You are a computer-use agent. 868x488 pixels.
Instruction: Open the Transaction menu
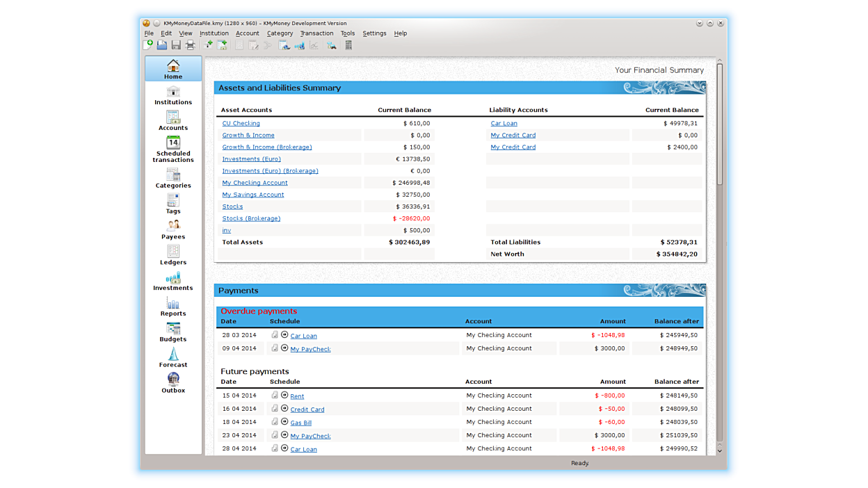316,33
